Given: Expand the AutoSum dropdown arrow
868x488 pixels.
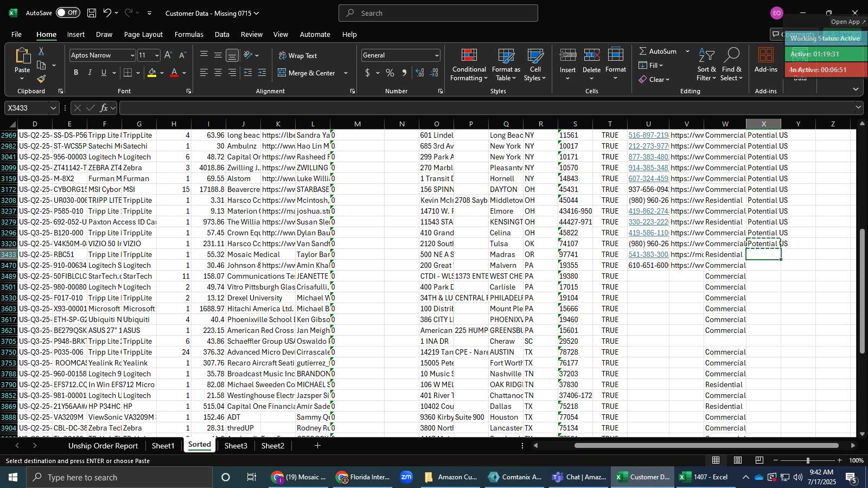Looking at the screenshot, I should [x=687, y=52].
